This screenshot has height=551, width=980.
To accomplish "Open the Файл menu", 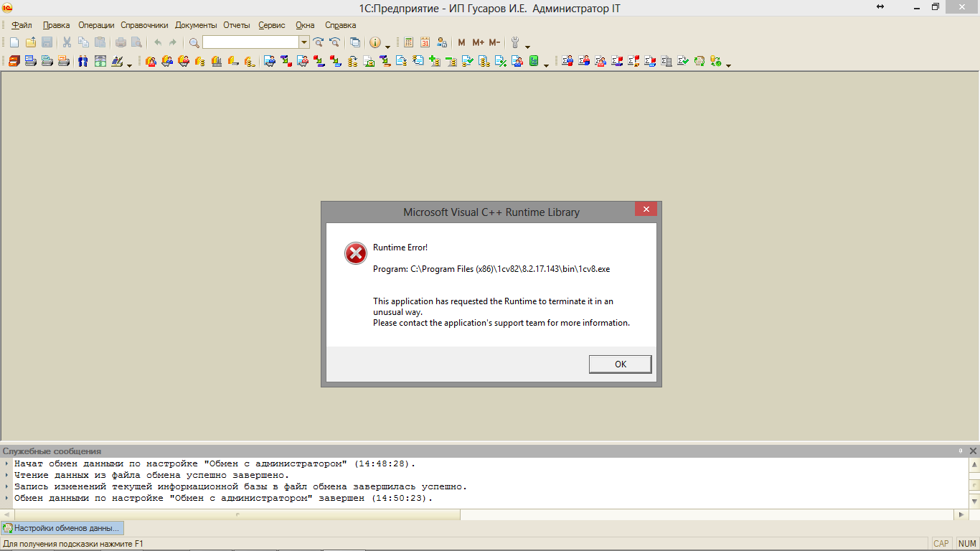I will (x=22, y=25).
